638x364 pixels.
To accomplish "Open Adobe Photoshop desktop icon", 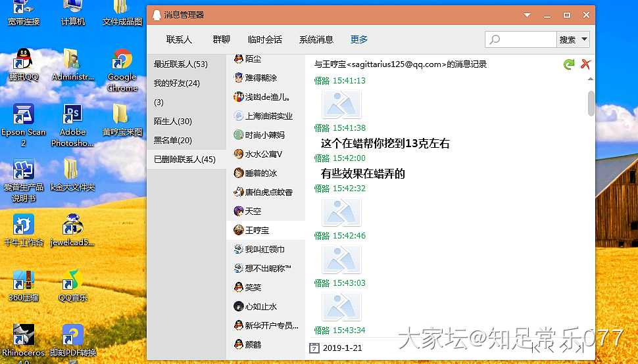I will tap(72, 118).
